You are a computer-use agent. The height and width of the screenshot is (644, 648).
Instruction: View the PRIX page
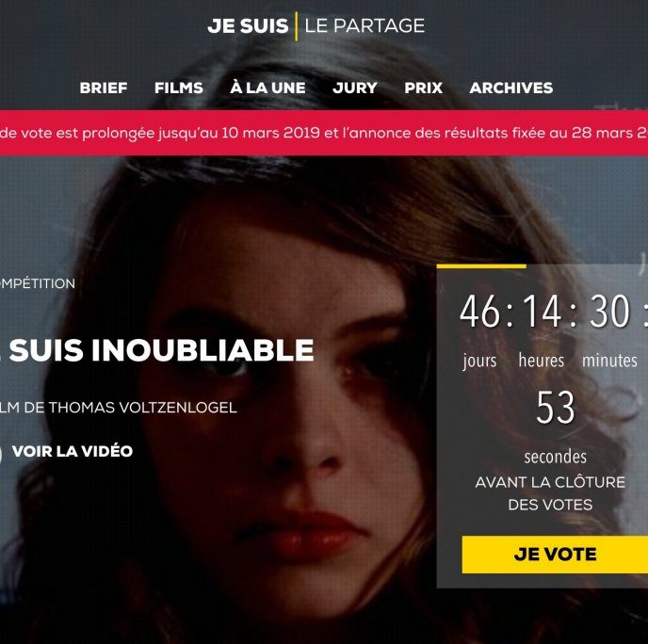(x=423, y=88)
